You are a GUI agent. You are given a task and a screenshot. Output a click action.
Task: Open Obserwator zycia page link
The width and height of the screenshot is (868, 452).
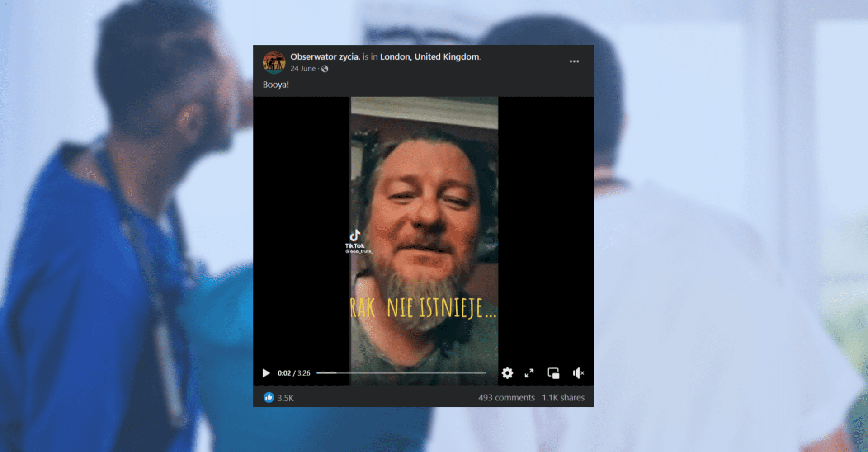coord(325,57)
